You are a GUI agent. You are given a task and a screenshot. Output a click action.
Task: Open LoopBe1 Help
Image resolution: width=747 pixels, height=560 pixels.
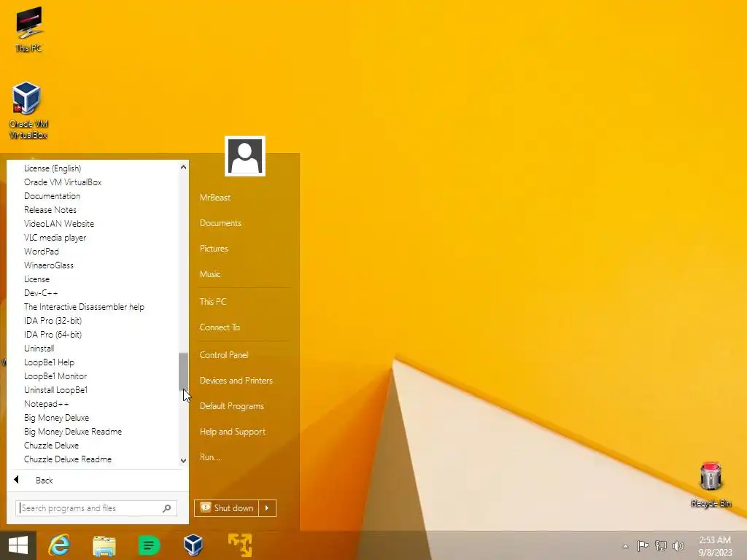point(49,362)
